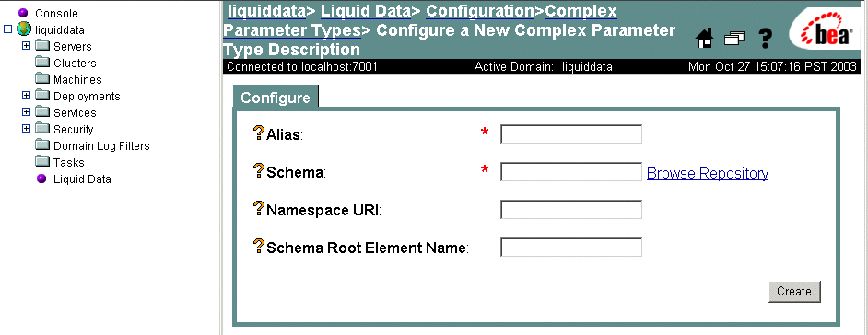Click the Machines folder icon
The width and height of the screenshot is (868, 335).
tap(42, 79)
